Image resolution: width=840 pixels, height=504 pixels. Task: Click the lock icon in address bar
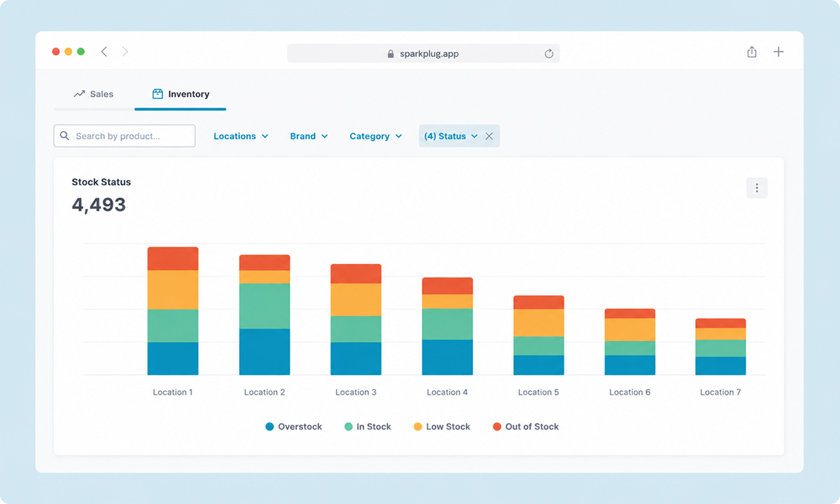pos(390,53)
